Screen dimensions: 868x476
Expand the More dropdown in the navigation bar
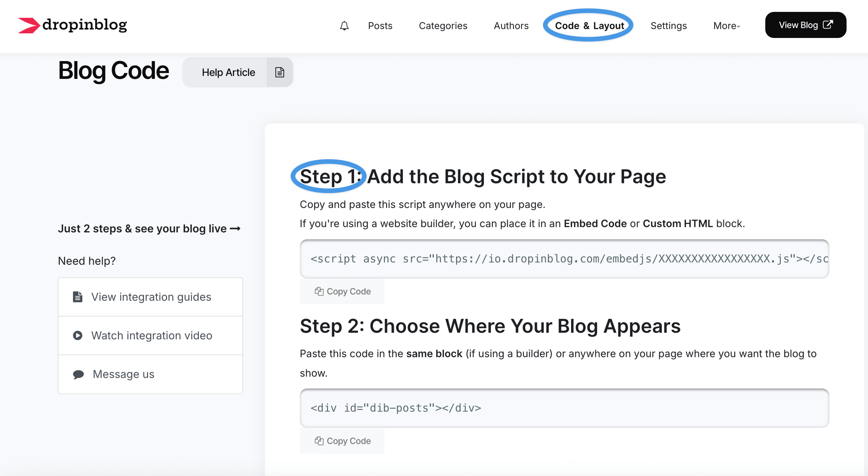coord(726,26)
